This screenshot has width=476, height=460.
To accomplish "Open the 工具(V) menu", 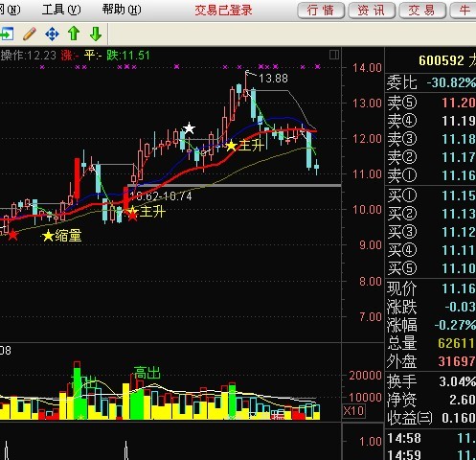I will [x=61, y=10].
